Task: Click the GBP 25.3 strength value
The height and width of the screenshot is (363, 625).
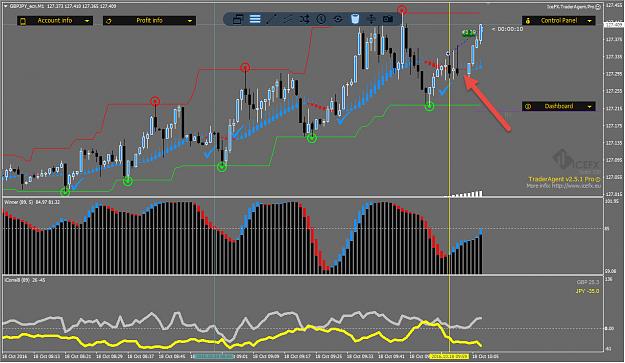Action: tap(588, 283)
